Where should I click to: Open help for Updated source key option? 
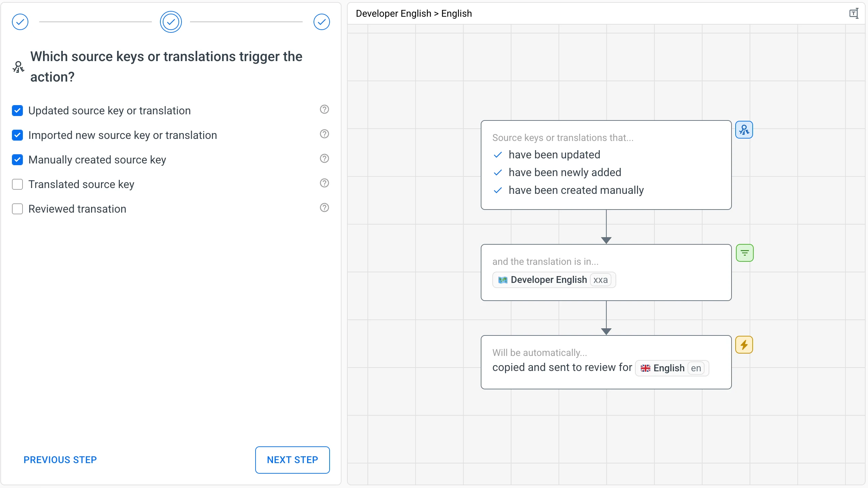(324, 110)
